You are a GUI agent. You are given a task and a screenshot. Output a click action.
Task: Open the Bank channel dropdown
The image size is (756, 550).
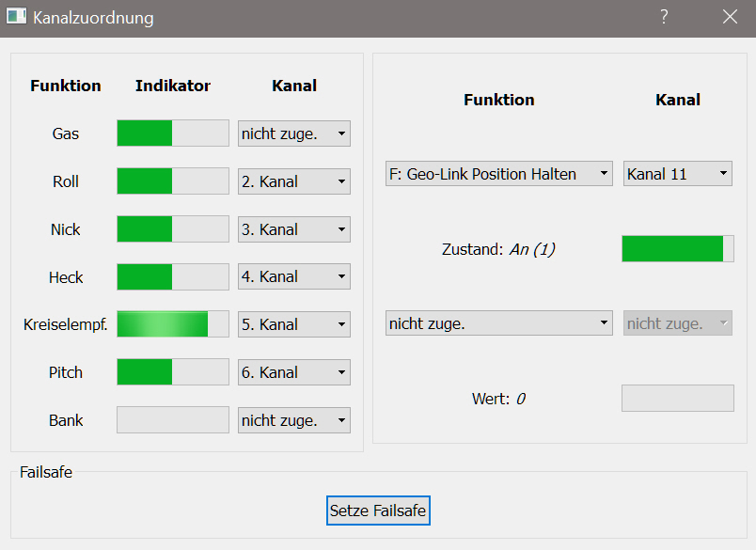293,420
